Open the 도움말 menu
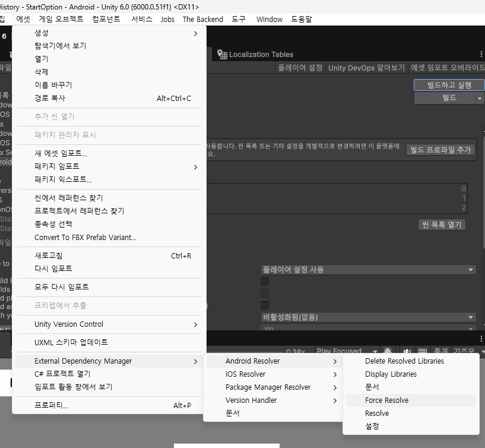 pyautogui.click(x=301, y=19)
